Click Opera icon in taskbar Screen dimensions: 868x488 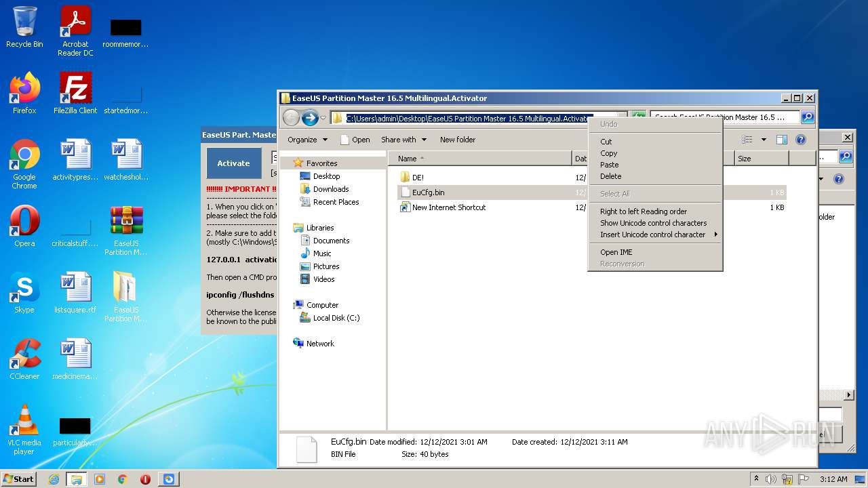145,479
